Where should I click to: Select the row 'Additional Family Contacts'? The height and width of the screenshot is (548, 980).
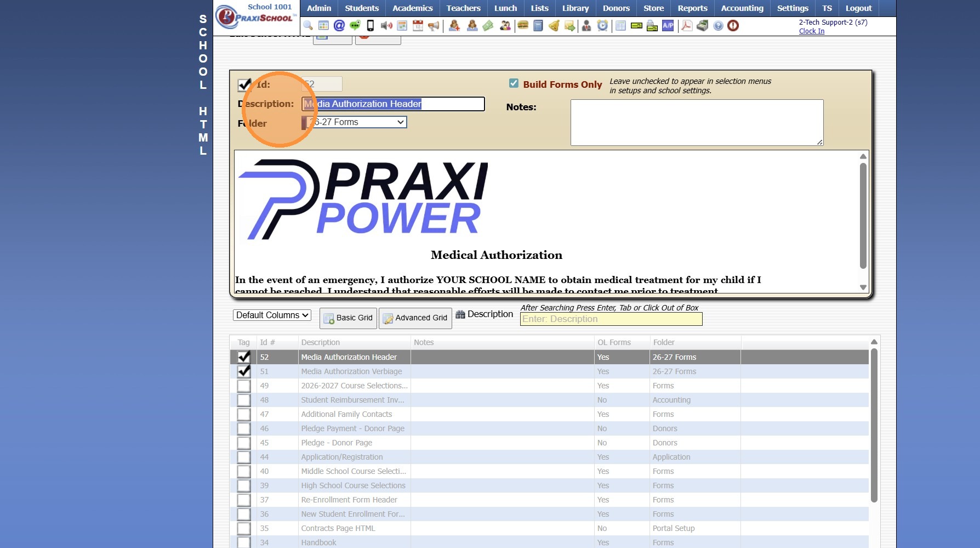click(549, 414)
